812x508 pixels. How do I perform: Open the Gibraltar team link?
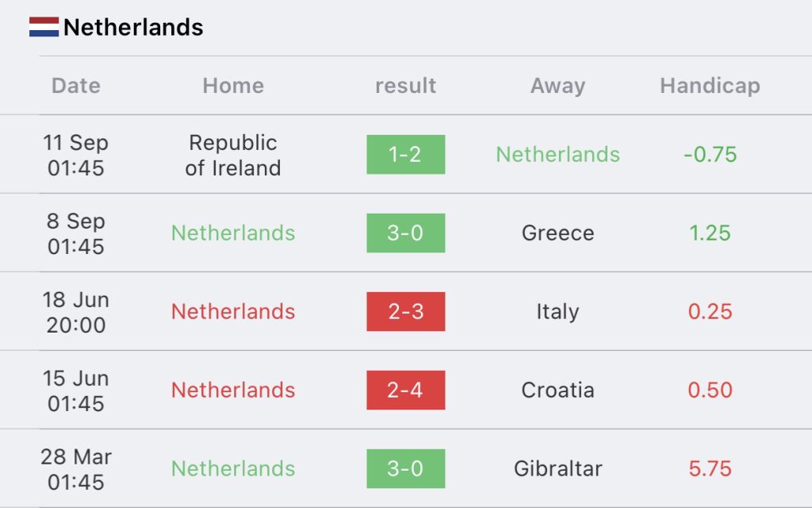pos(557,468)
